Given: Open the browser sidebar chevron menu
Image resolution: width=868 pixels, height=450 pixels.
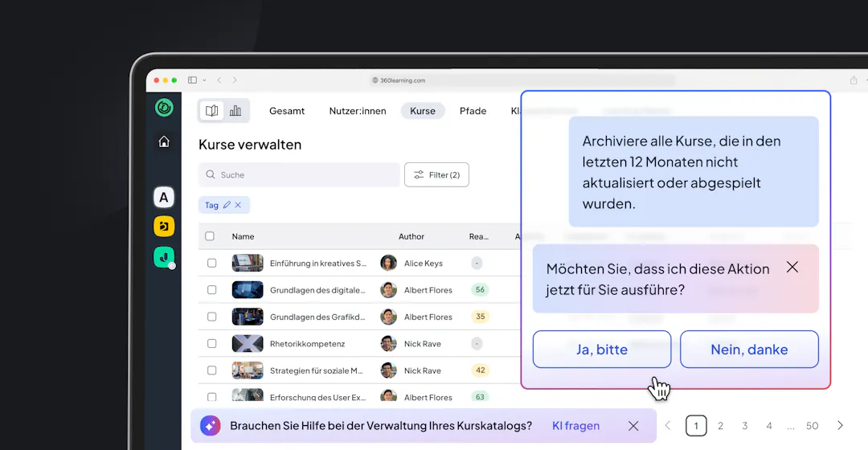Looking at the screenshot, I should point(204,80).
